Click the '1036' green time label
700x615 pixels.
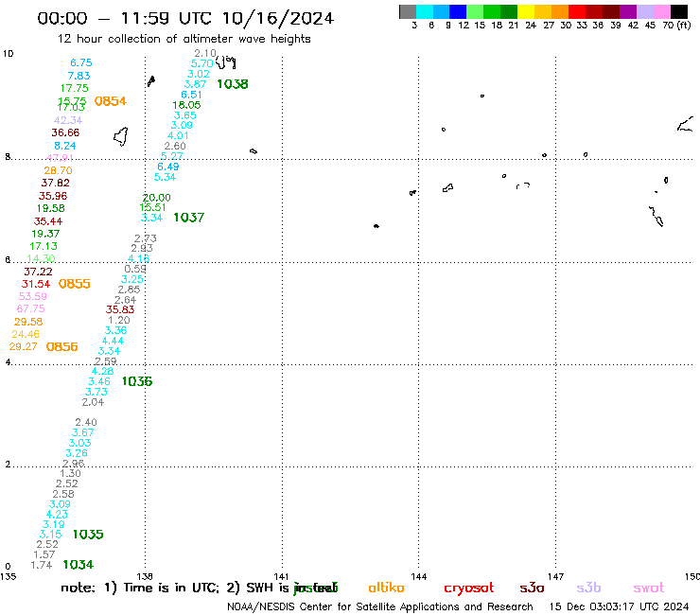[x=137, y=381]
